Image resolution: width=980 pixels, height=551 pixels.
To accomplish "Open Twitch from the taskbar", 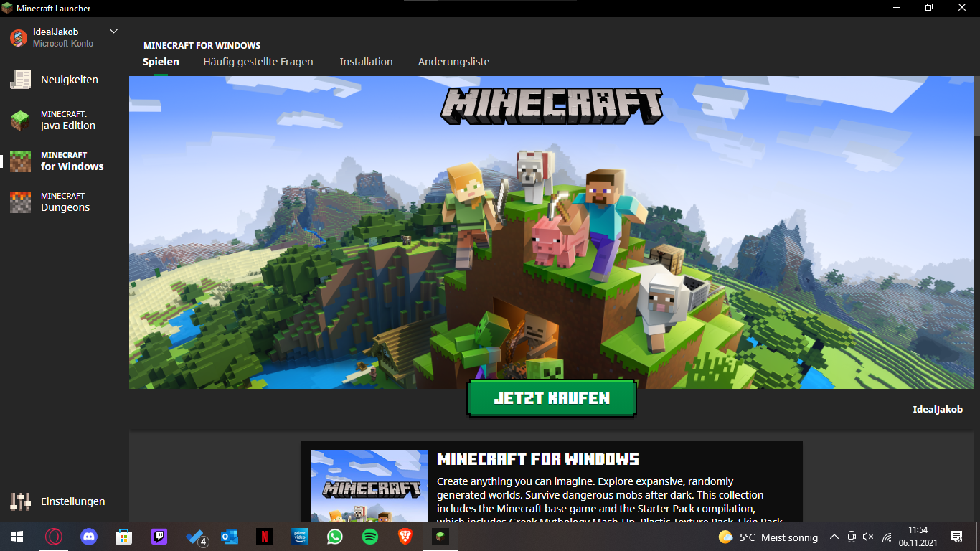I will tap(159, 536).
